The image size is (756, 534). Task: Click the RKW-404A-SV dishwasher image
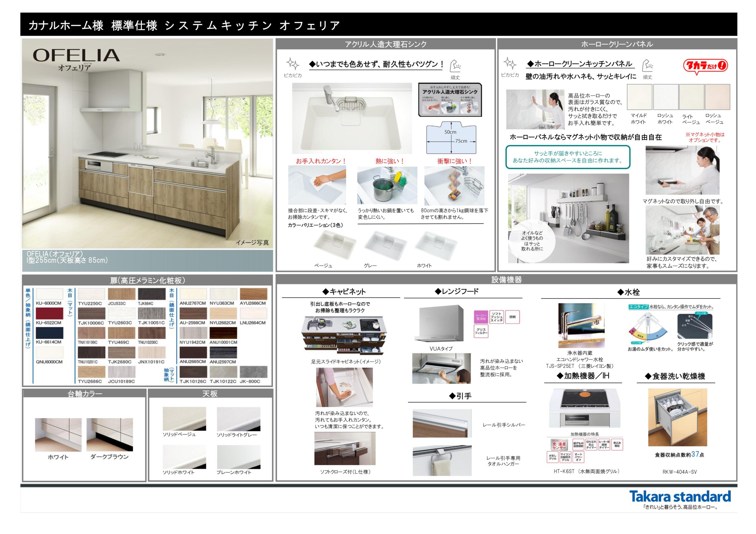click(677, 417)
